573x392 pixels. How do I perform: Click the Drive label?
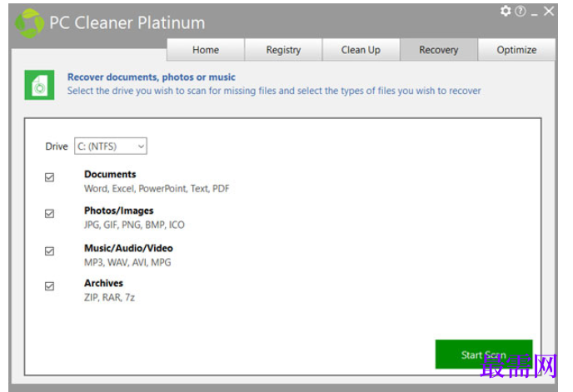point(57,146)
